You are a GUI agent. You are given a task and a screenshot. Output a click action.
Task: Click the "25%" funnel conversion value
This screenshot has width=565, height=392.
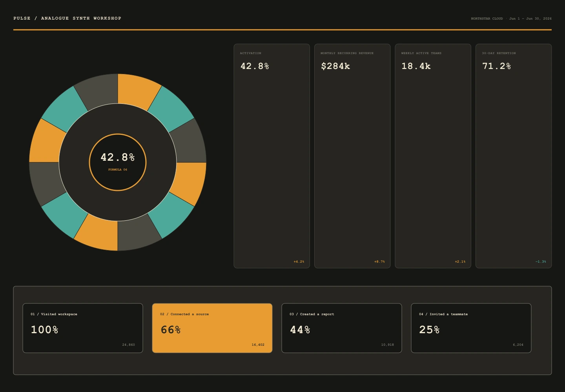[x=430, y=330]
